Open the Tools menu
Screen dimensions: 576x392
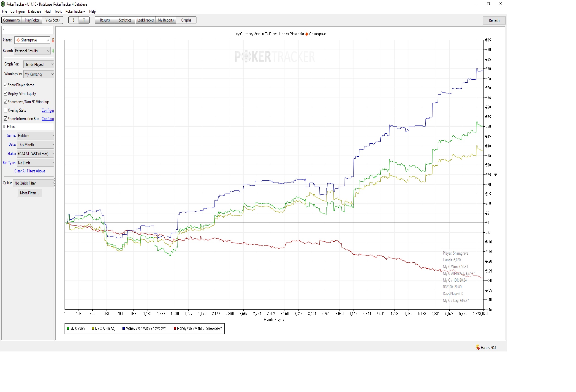point(58,11)
